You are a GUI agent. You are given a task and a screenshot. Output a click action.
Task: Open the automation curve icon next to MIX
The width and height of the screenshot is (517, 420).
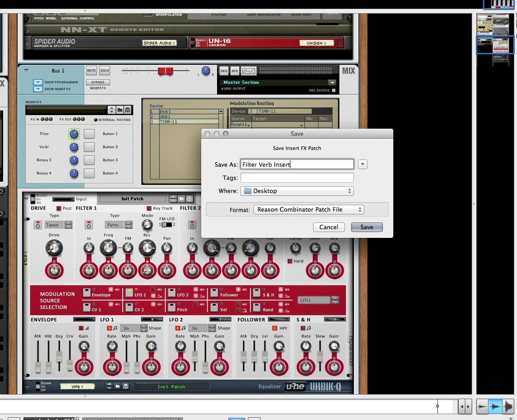[249, 71]
